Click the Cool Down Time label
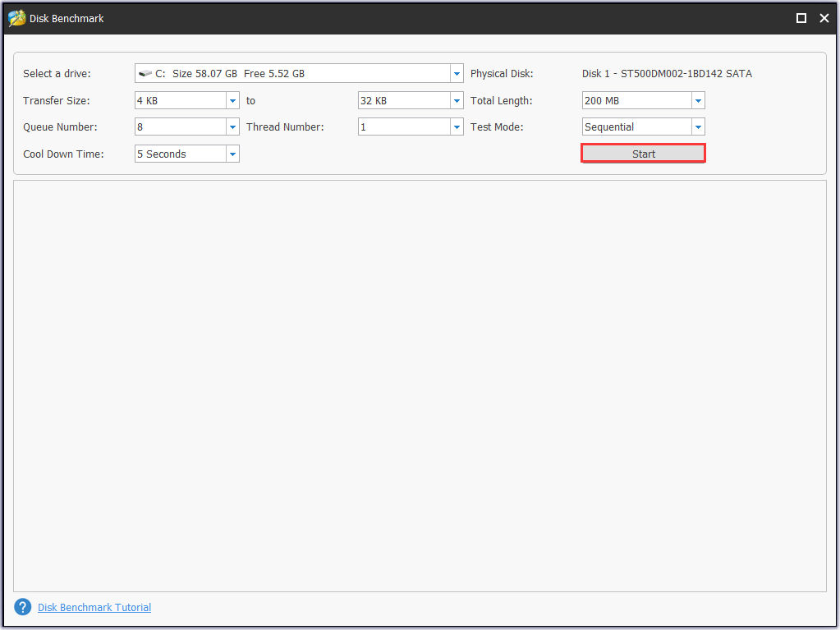This screenshot has width=840, height=630. tap(63, 154)
